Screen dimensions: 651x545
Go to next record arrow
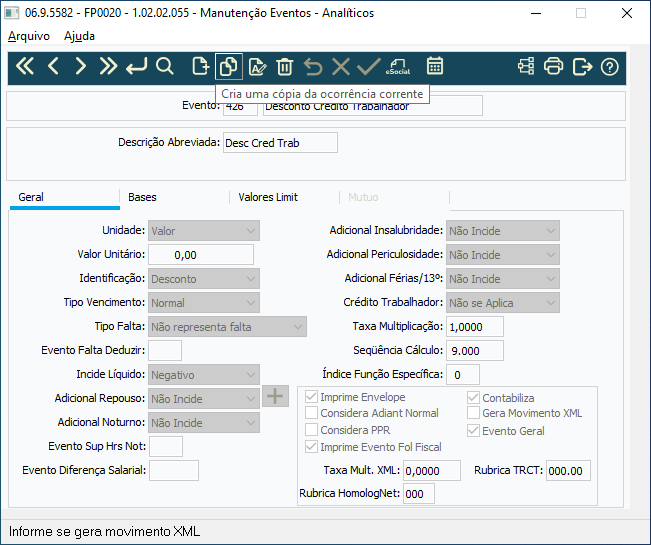click(81, 66)
